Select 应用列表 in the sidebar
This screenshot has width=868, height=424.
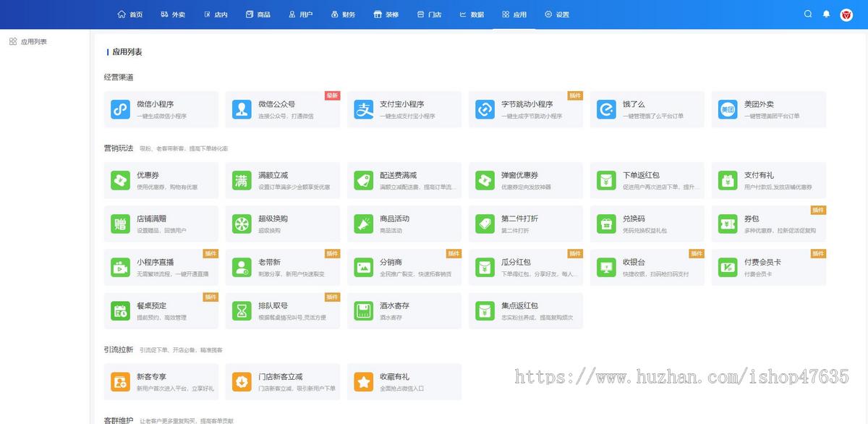(x=28, y=42)
